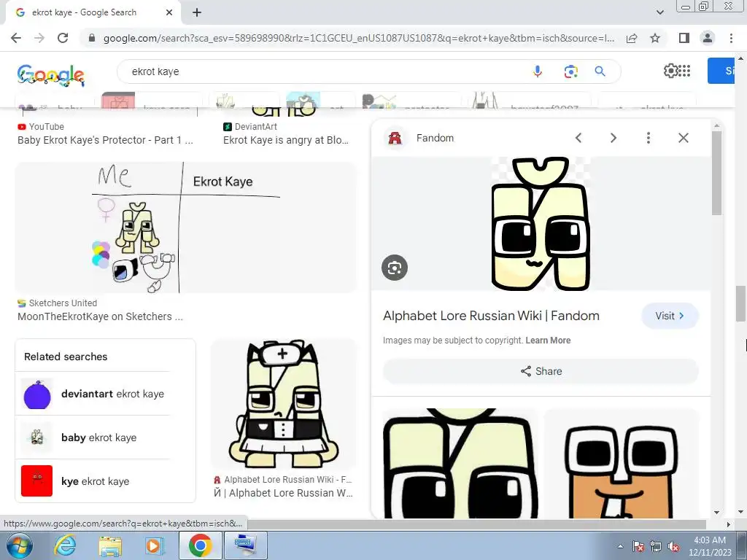Open a new browser tab

point(197,12)
